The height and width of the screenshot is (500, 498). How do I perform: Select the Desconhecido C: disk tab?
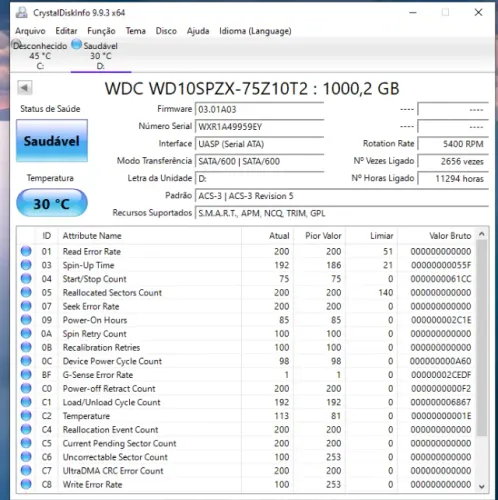click(40, 55)
